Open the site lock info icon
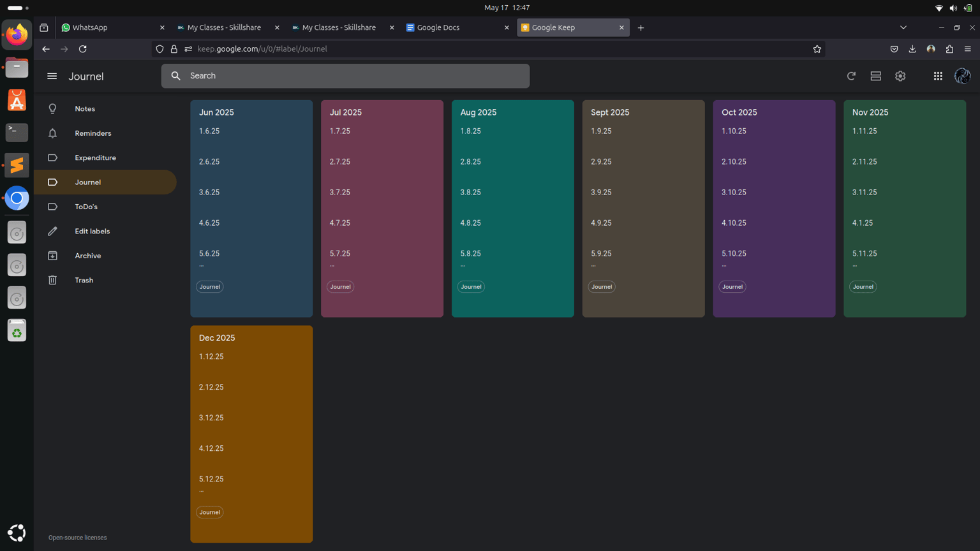Viewport: 980px width, 551px height. click(174, 49)
